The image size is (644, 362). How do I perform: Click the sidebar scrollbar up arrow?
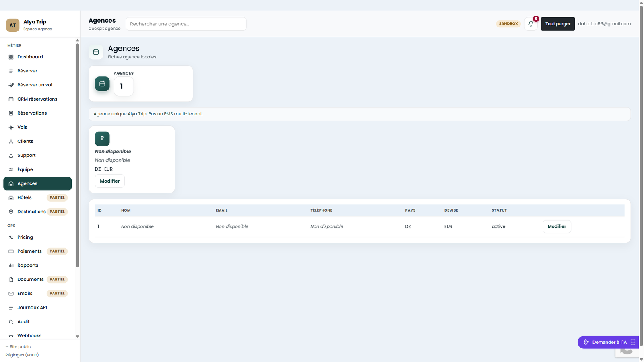[x=78, y=41]
